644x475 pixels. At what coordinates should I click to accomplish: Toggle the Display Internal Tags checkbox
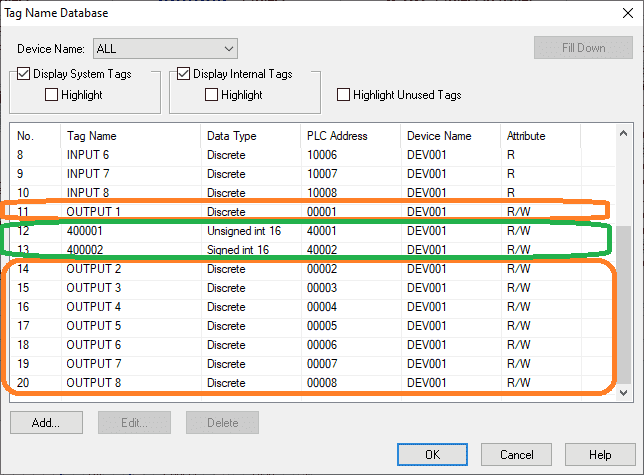(x=183, y=74)
